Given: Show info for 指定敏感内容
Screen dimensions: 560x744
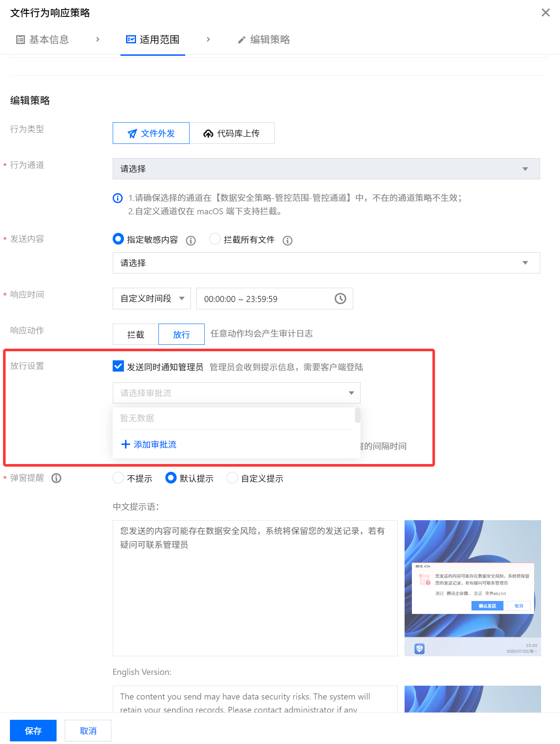Looking at the screenshot, I should coord(191,241).
